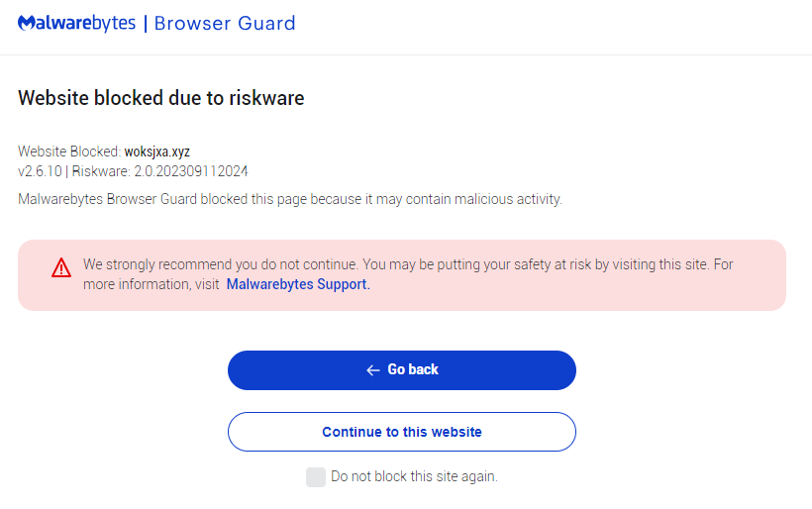
Task: Click the v2.6.10 version number
Action: coord(40,171)
